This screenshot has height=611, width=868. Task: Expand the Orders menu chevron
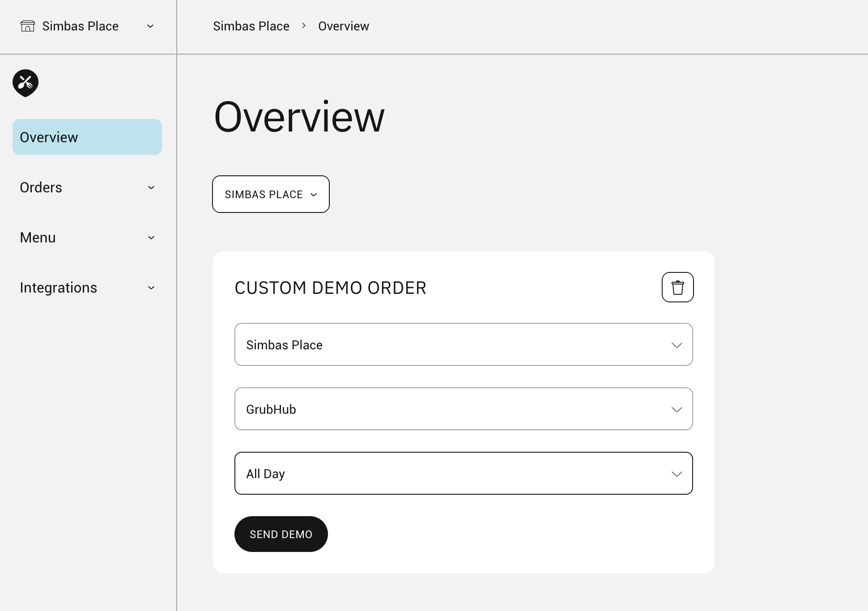tap(151, 187)
